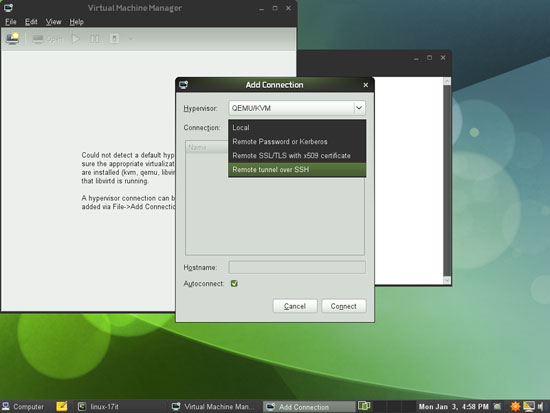Click the Cancel button
550x413 pixels.
[295, 306]
